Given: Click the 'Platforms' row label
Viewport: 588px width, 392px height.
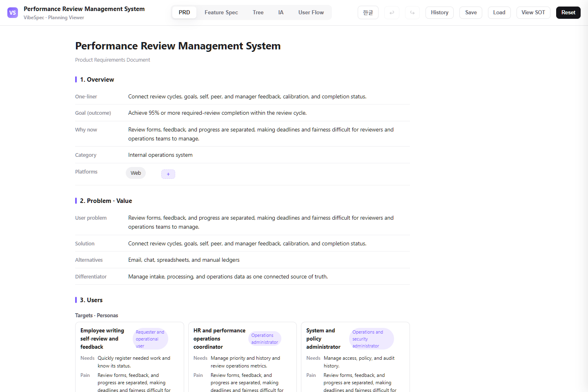Looking at the screenshot, I should (86, 172).
